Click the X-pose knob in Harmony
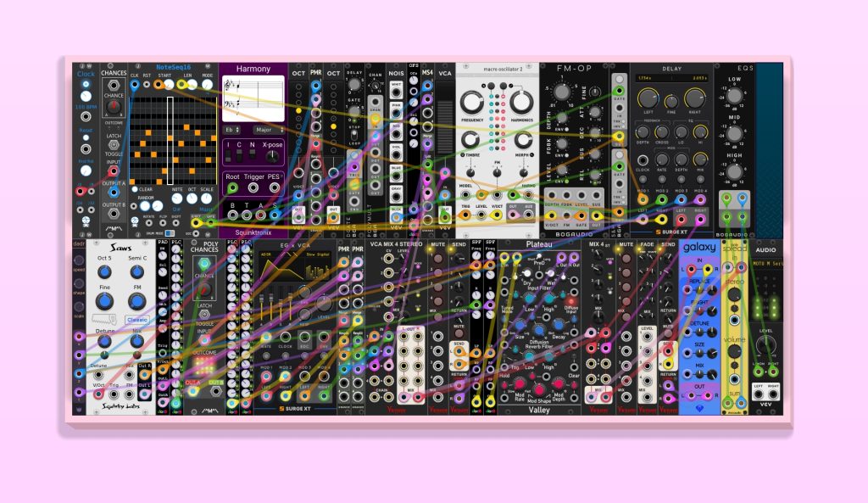Viewport: 868px width, 503px height. 272,156
